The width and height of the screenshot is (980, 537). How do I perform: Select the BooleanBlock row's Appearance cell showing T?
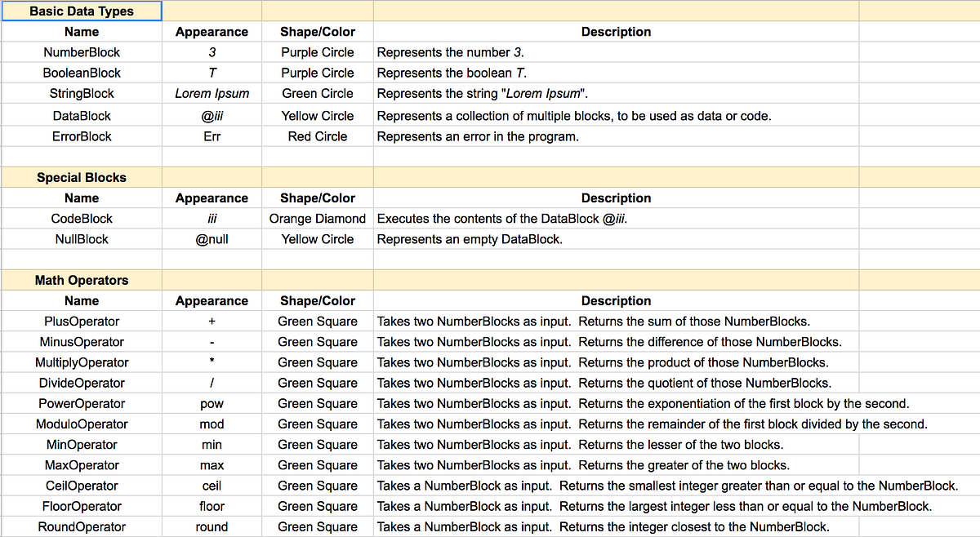212,73
